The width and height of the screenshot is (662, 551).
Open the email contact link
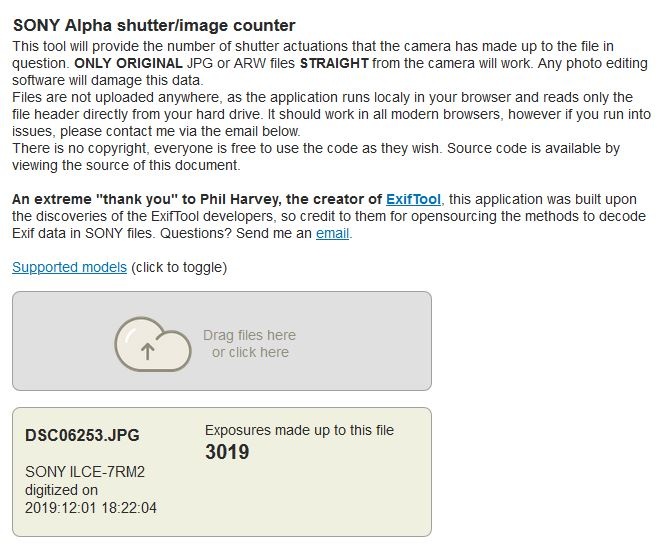(x=332, y=234)
